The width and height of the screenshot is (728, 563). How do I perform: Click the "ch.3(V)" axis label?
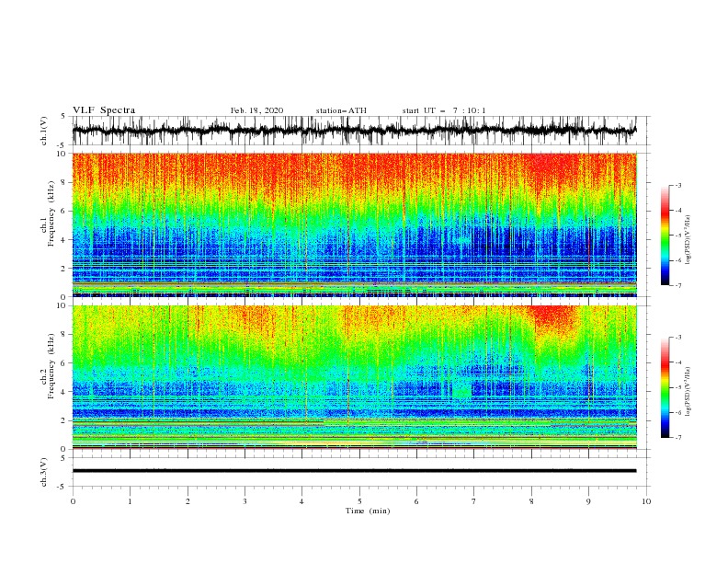(x=44, y=472)
